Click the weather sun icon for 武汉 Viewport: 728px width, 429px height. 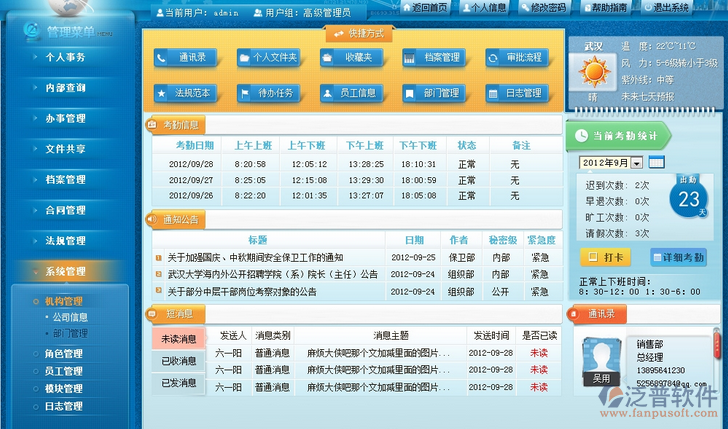pyautogui.click(x=594, y=71)
